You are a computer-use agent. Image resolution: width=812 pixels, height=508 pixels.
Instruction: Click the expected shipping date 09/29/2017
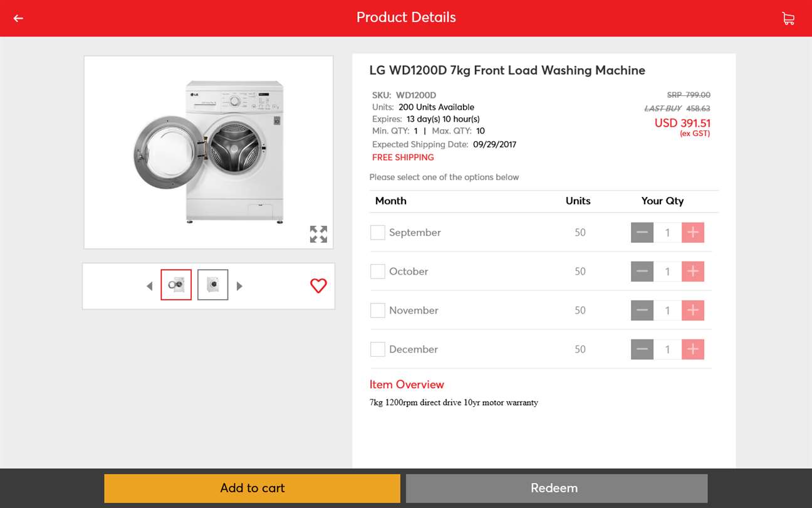pos(494,144)
